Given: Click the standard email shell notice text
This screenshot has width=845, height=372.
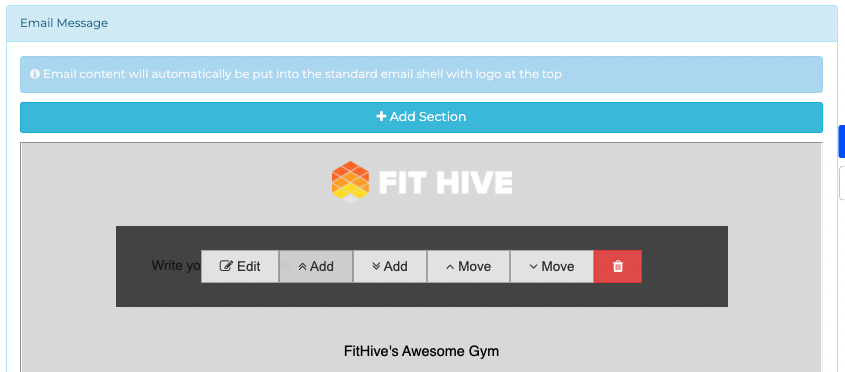Looking at the screenshot, I should click(x=302, y=74).
